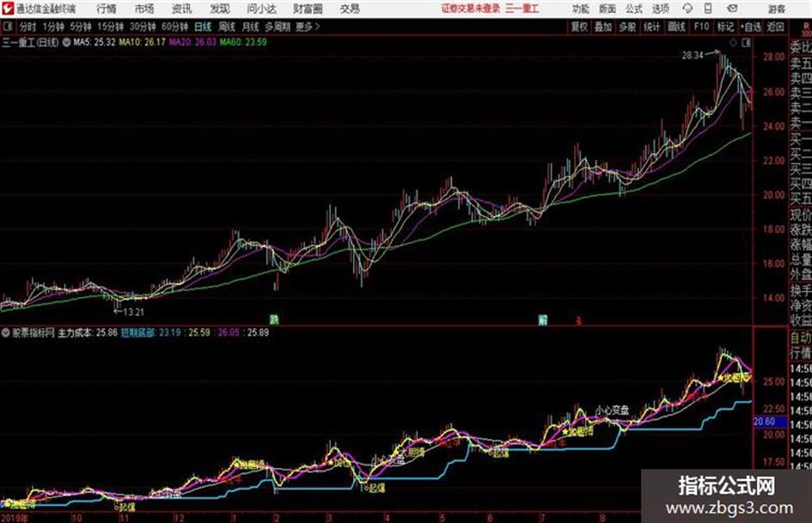
Task: Select the 日线 daily period tab
Action: [203, 27]
